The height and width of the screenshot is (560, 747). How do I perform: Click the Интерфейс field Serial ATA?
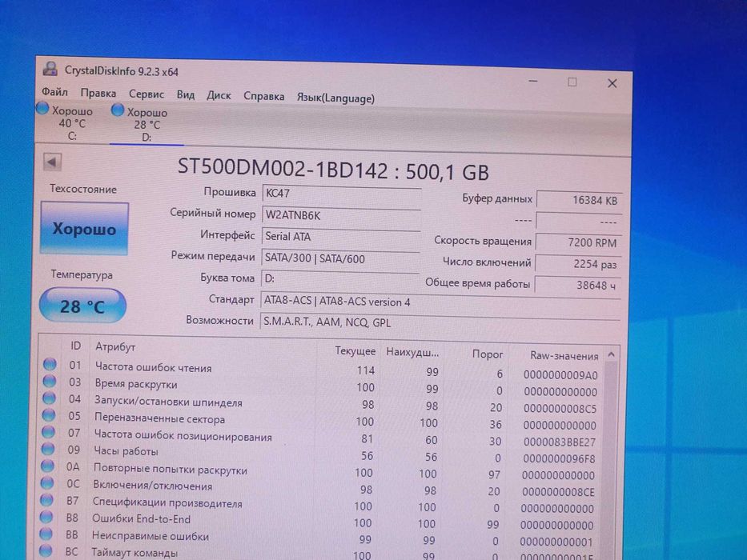[340, 237]
